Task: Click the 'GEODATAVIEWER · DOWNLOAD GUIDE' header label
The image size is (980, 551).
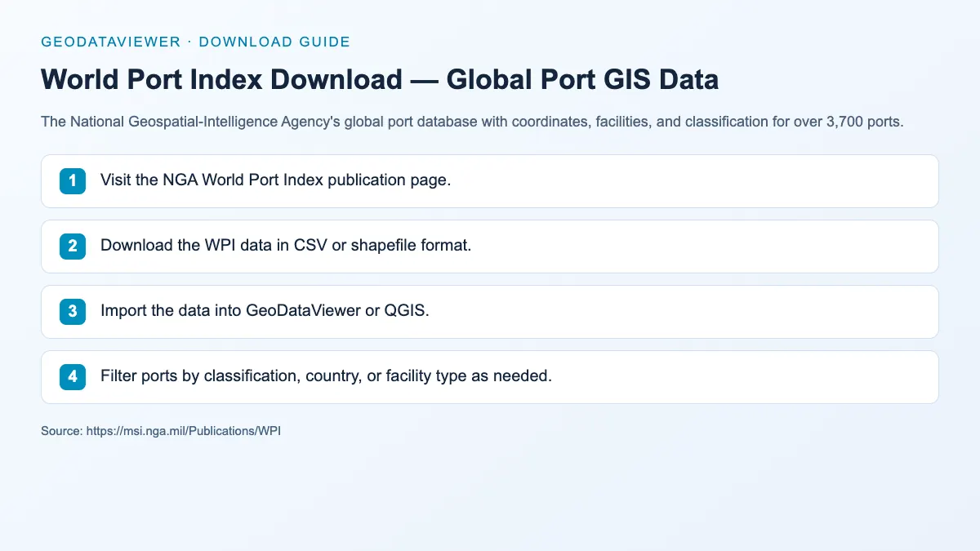Action: pos(195,42)
